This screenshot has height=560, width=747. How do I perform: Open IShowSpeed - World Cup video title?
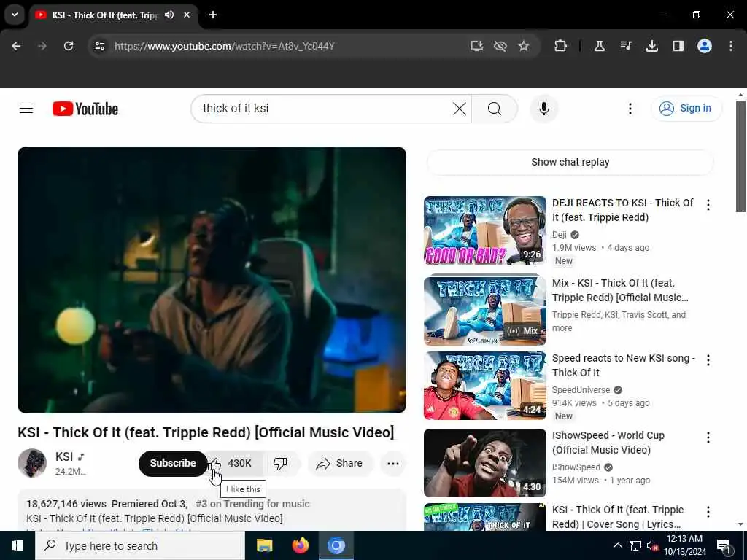point(608,443)
